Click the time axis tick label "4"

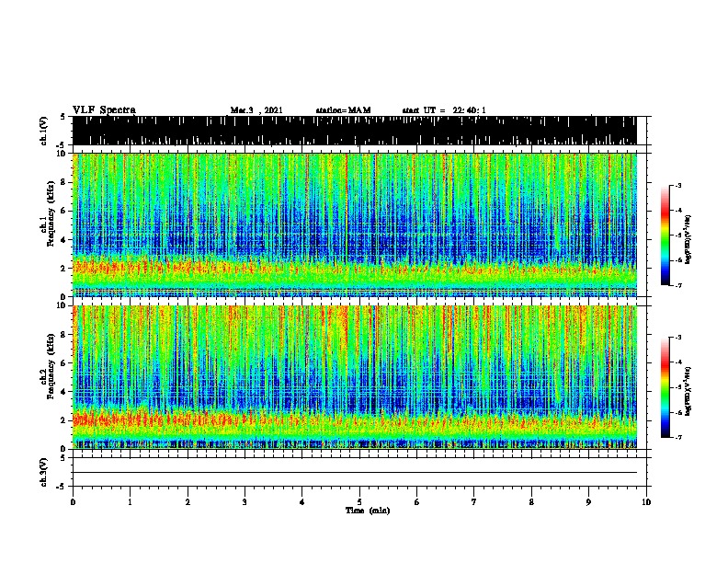[302, 502]
